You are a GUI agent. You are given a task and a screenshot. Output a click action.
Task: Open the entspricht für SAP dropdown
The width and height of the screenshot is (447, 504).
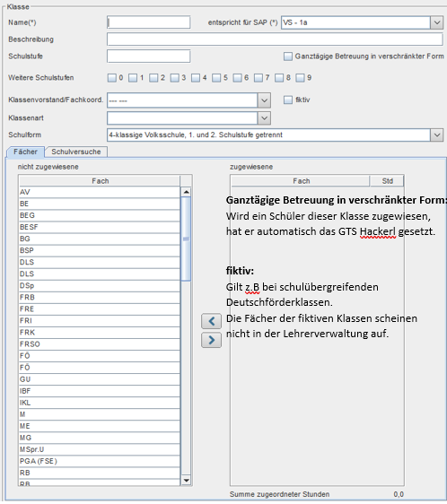[437, 22]
